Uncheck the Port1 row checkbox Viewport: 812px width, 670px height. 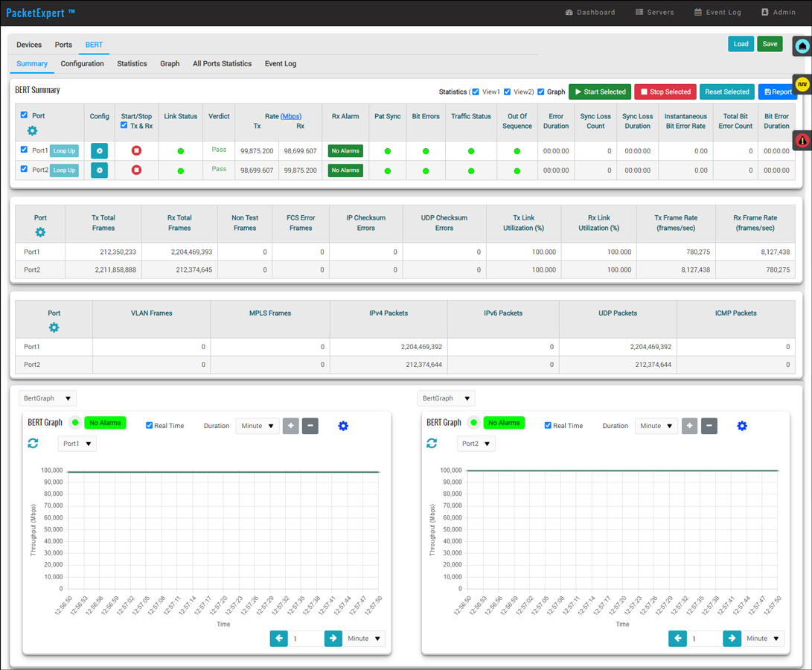(24, 150)
